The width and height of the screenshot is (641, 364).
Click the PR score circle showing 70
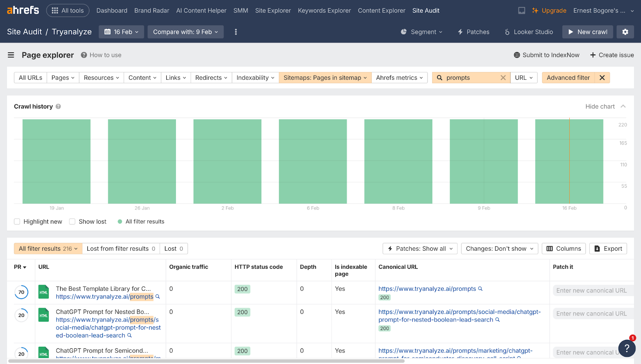(21, 292)
